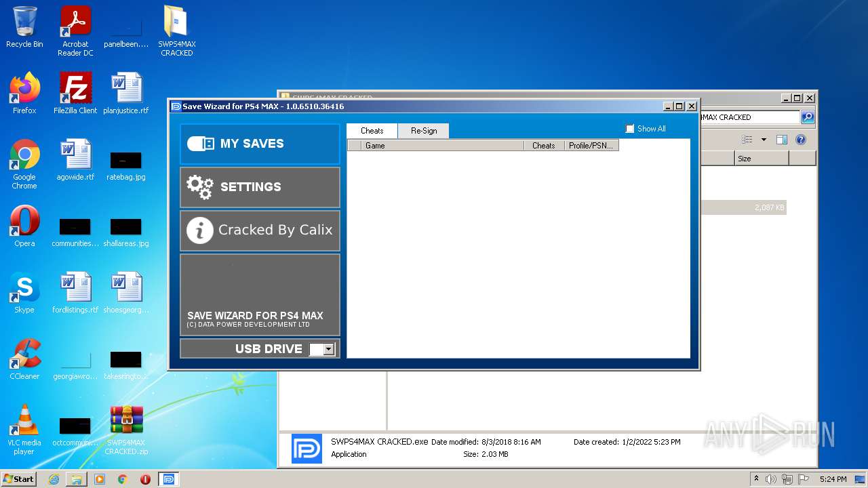The height and width of the screenshot is (488, 868).
Task: Open Acrobat Reader DC desktop icon
Action: point(75,31)
